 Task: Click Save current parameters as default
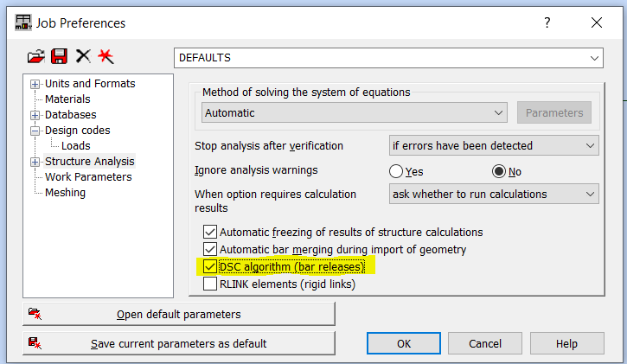[178, 343]
